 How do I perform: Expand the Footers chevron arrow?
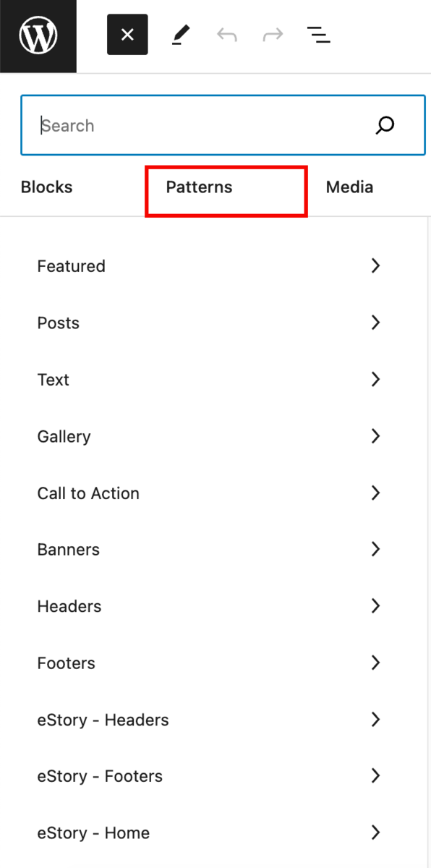[375, 662]
